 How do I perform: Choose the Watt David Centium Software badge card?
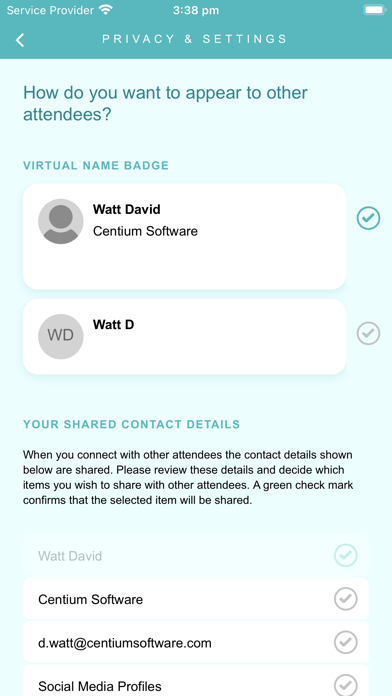click(185, 237)
